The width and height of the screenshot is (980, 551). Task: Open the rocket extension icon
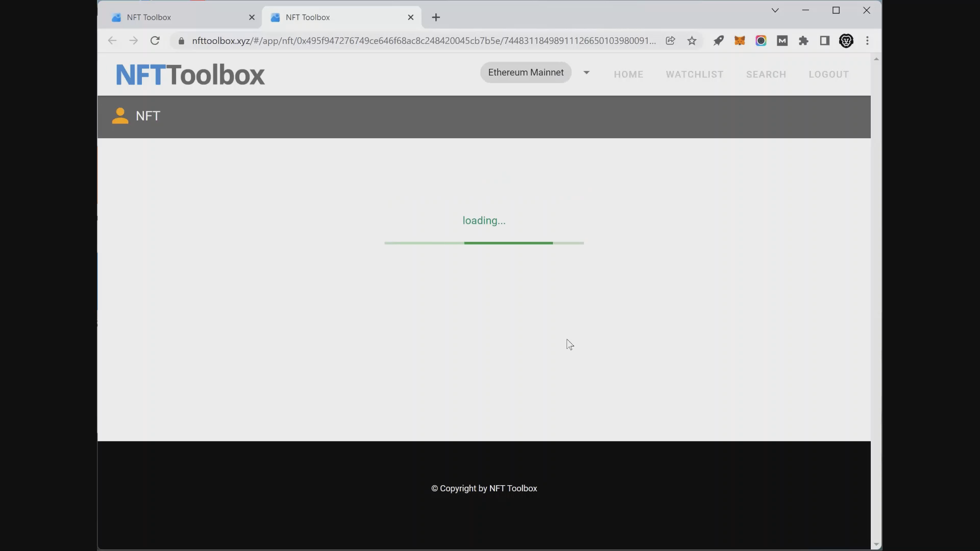click(718, 41)
